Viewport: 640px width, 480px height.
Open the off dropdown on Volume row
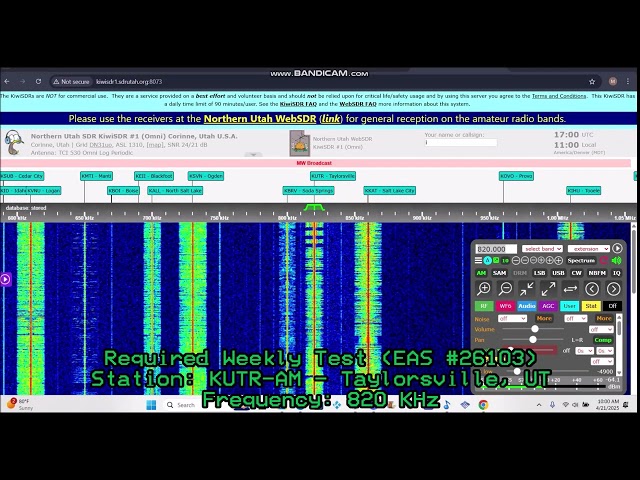tap(601, 329)
